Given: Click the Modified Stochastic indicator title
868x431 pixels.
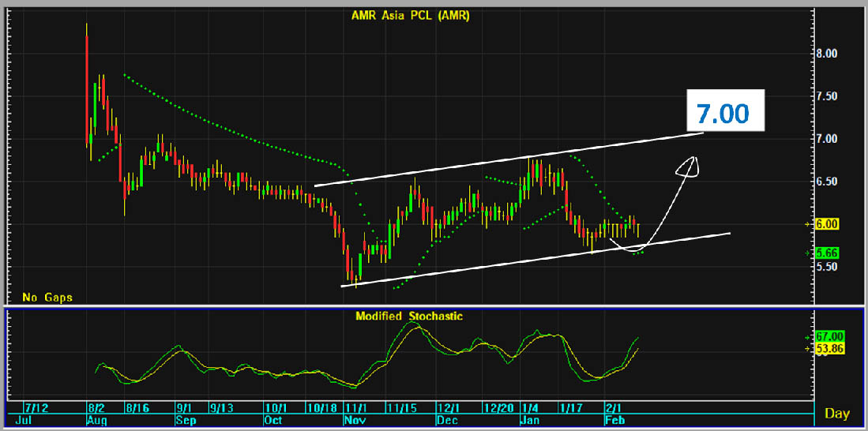Looking at the screenshot, I should pos(409,317).
